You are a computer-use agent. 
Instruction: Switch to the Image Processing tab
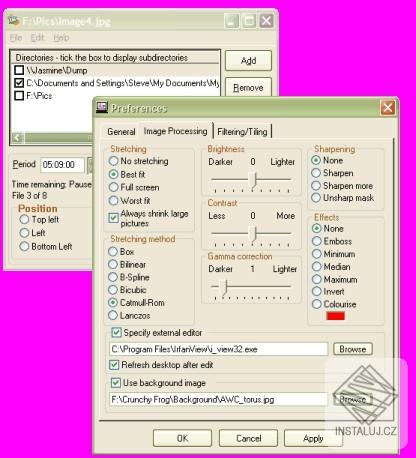[x=175, y=131]
